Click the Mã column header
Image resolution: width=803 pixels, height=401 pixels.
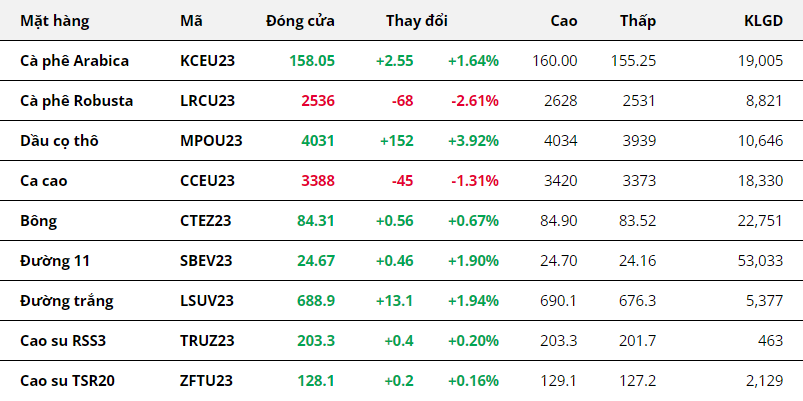click(x=190, y=20)
